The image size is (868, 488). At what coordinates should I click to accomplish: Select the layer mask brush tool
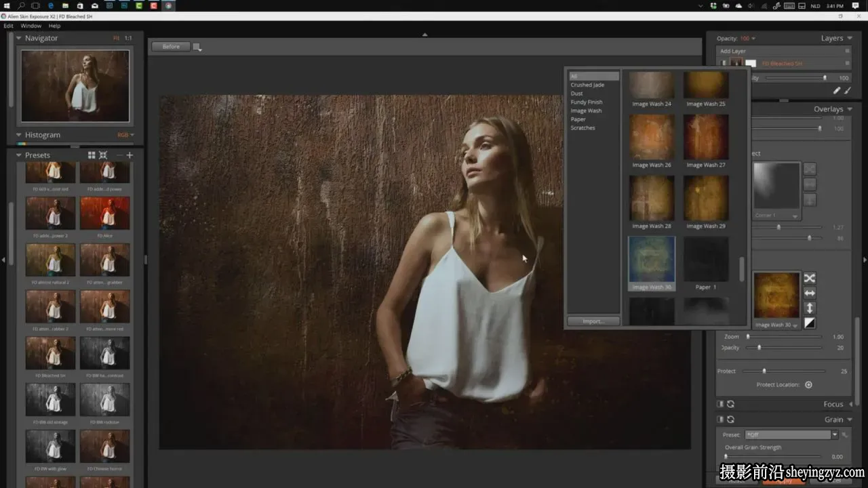tap(848, 90)
